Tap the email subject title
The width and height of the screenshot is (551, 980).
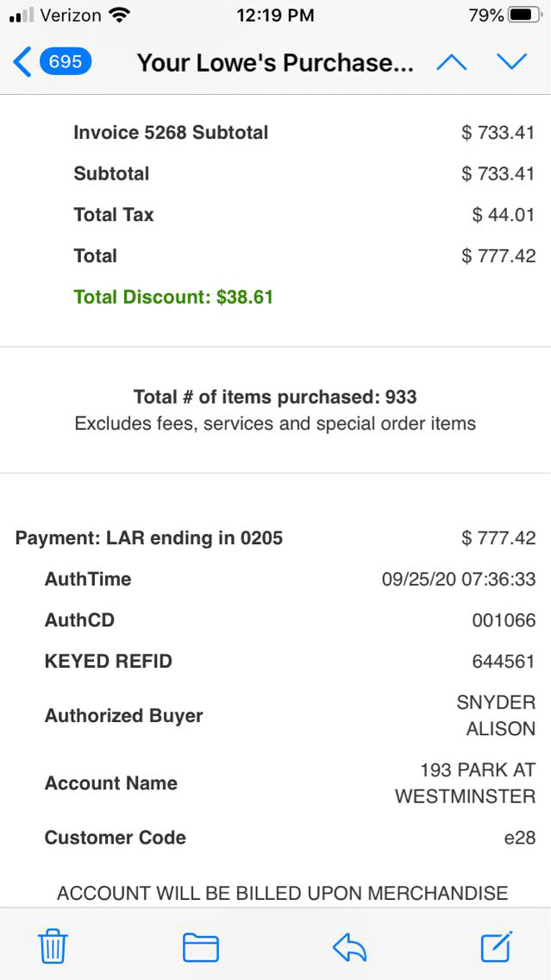(x=275, y=63)
